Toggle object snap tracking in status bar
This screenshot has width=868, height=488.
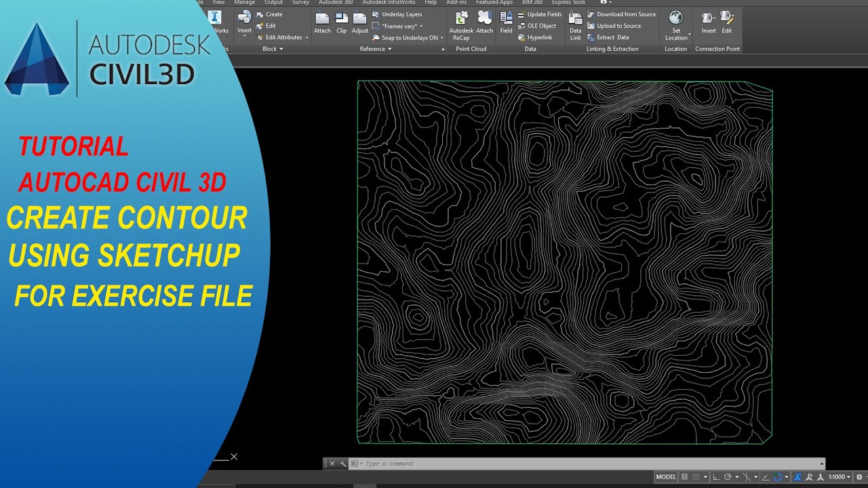tap(766, 476)
